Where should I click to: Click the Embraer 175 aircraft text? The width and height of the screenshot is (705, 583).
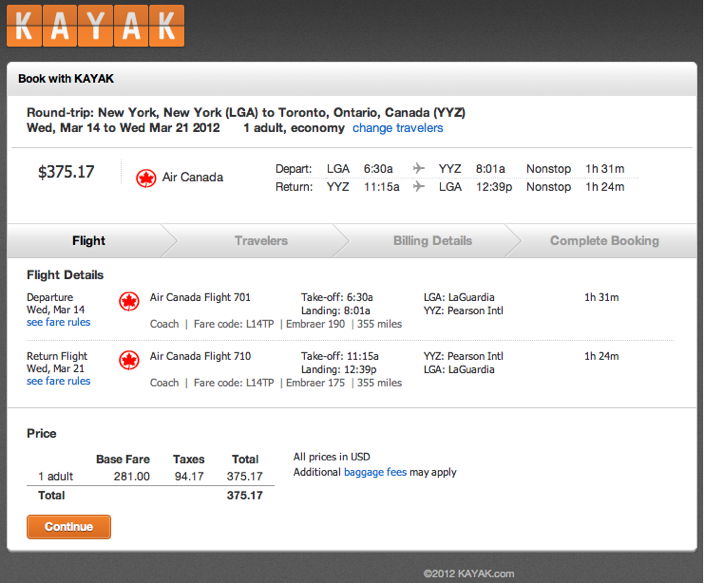click(x=316, y=383)
